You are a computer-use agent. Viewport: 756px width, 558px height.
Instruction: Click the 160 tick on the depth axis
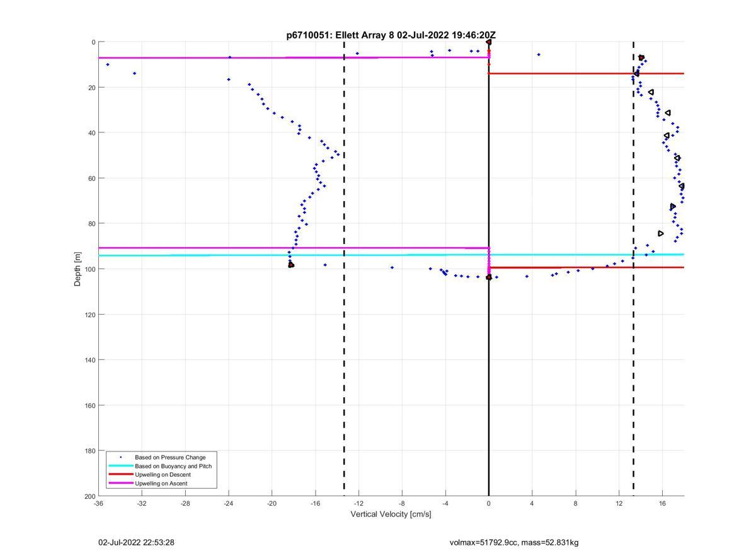pyautogui.click(x=89, y=405)
